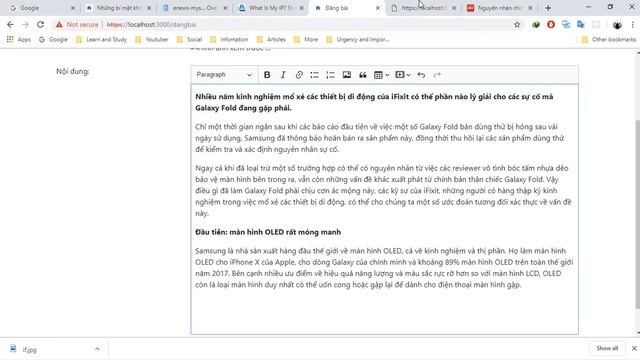
Task: Click inside the content editor text area
Action: click(x=384, y=209)
